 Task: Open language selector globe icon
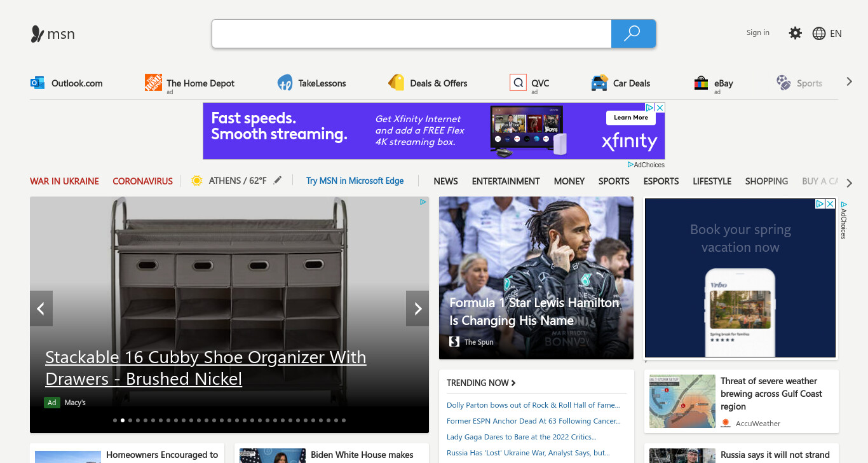pos(819,33)
